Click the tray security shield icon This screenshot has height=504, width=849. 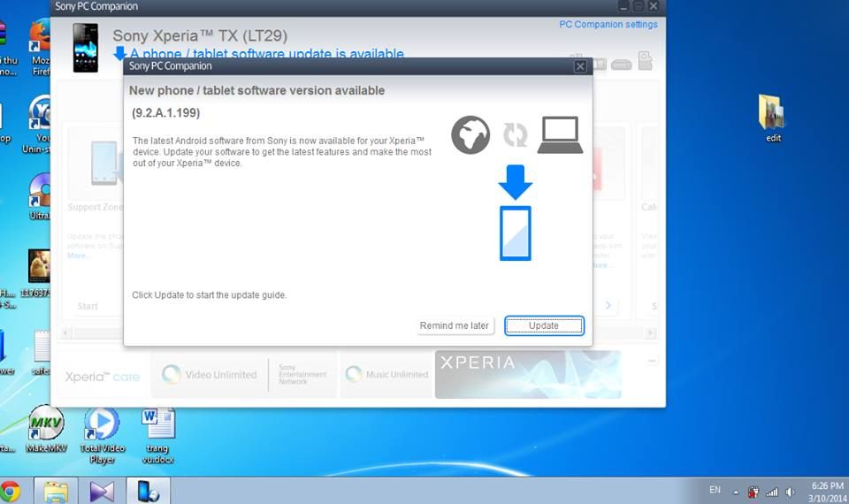point(753,493)
